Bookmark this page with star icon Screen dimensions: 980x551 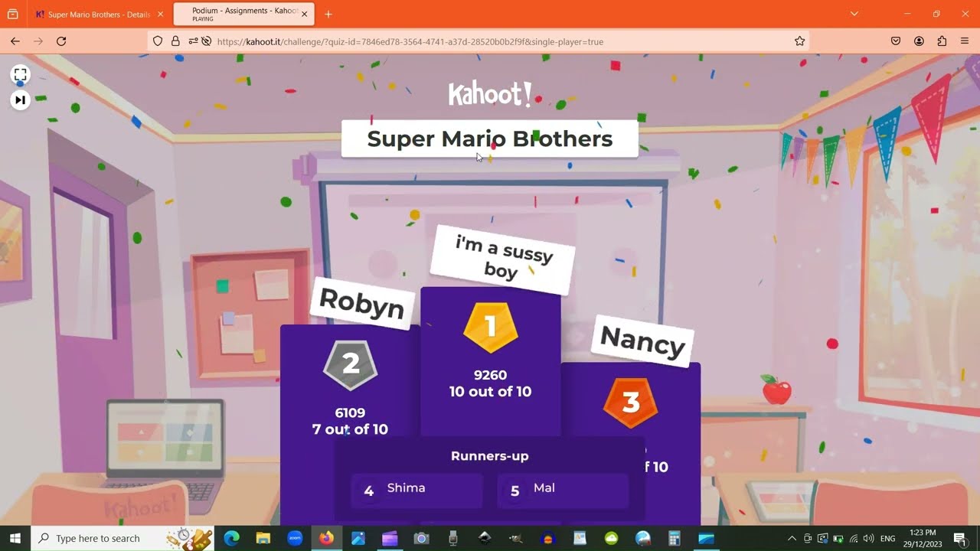pos(800,41)
